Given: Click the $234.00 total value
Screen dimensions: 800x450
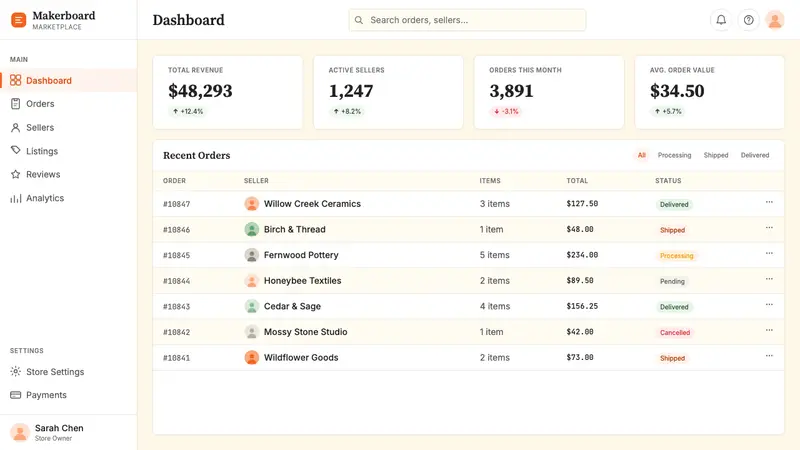Looking at the screenshot, I should click(x=582, y=255).
